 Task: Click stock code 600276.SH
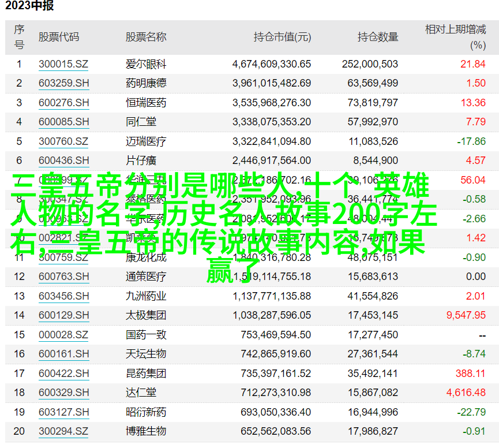63,103
